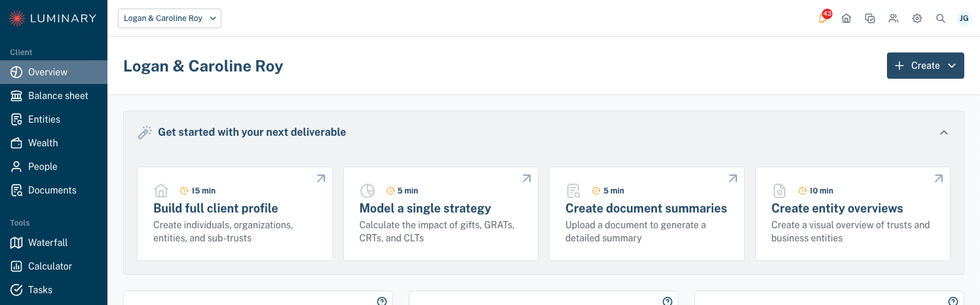Viewport: 980px width, 305px height.
Task: Click Upload a document description text
Action: (x=635, y=232)
